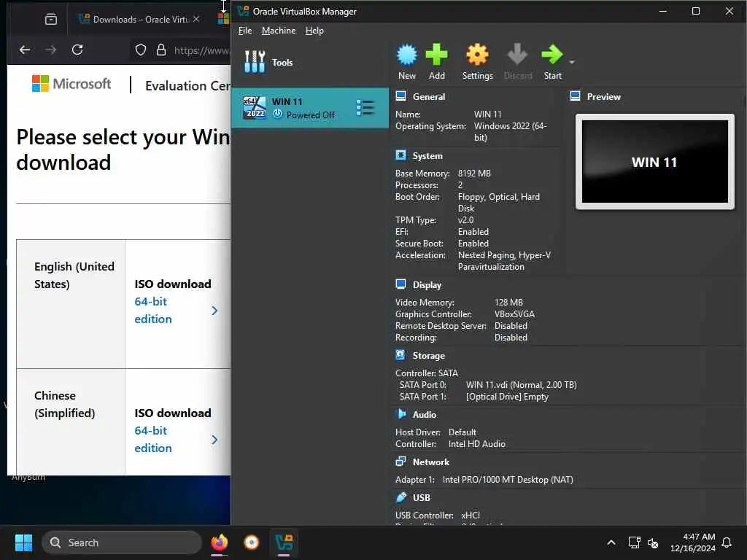Image resolution: width=747 pixels, height=560 pixels.
Task: Open the Start button dropdown arrow
Action: pos(572,62)
